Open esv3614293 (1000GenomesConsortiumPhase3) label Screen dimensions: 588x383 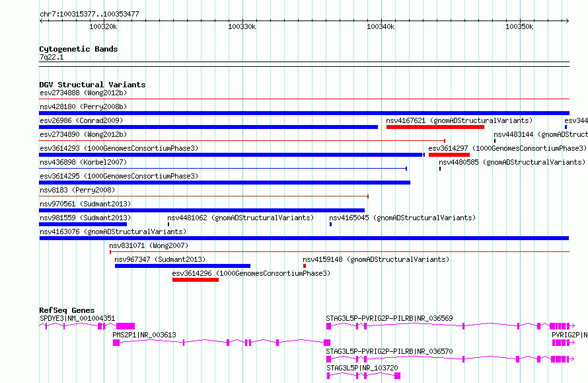[119, 148]
